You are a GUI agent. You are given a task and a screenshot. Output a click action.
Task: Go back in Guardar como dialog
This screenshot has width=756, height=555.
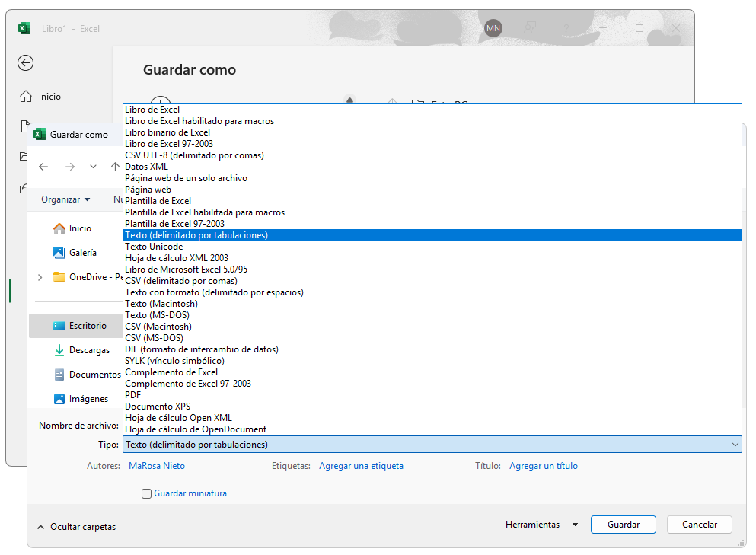pyautogui.click(x=43, y=167)
